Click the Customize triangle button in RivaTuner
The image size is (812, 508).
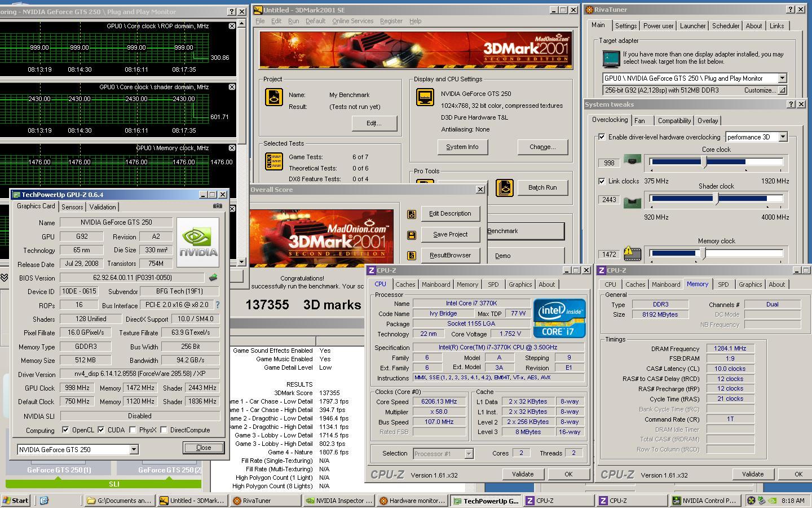(x=782, y=90)
